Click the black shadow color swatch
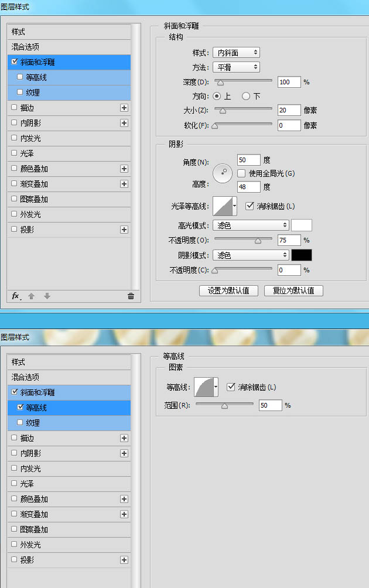369x588 pixels. (x=302, y=255)
